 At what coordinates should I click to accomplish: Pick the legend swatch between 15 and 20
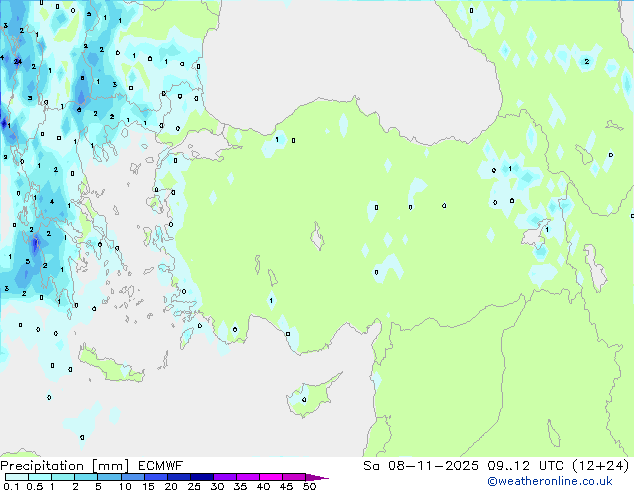(x=155, y=477)
